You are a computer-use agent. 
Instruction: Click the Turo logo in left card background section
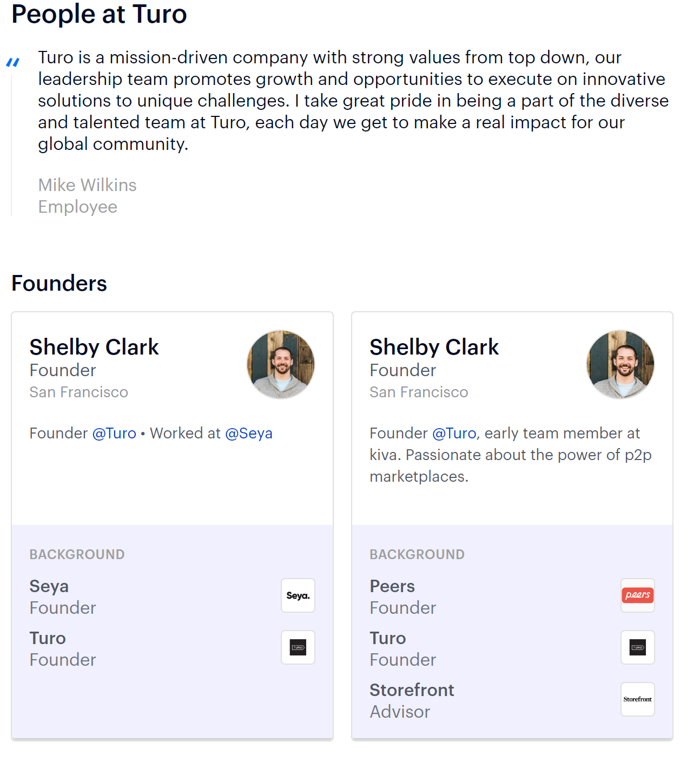pyautogui.click(x=298, y=647)
